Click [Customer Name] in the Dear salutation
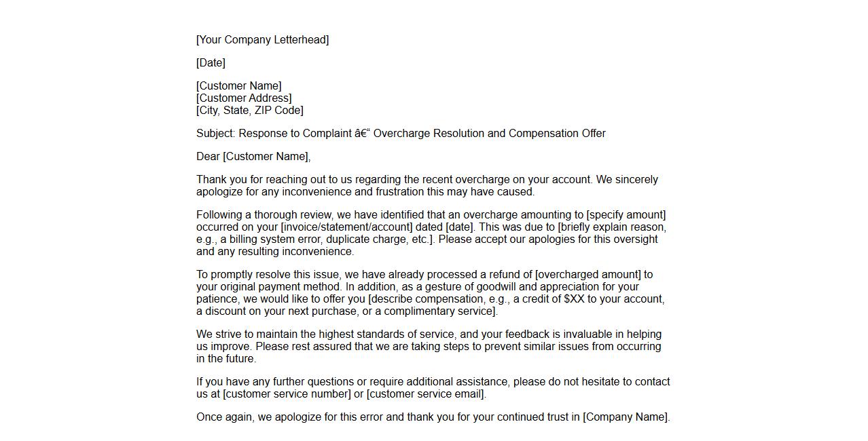The image size is (868, 441). pos(265,156)
